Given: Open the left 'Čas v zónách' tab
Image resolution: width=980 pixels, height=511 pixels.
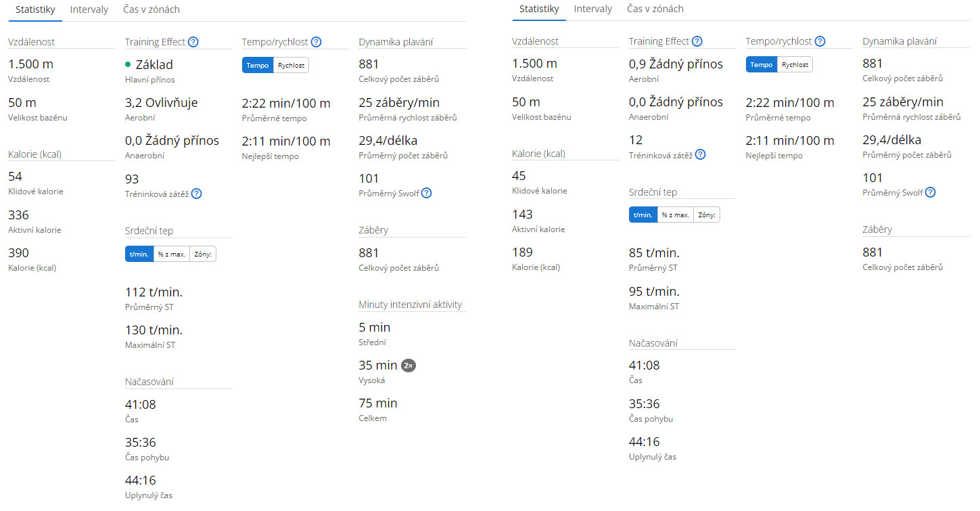Looking at the screenshot, I should (x=151, y=9).
